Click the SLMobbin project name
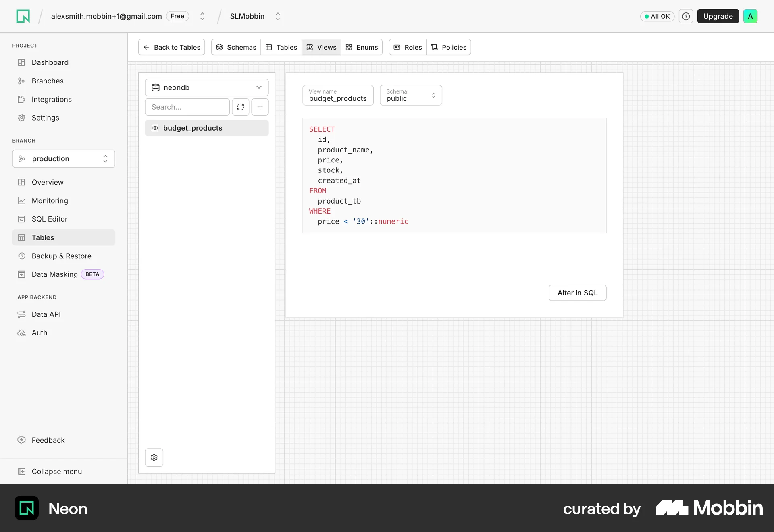 pos(247,16)
